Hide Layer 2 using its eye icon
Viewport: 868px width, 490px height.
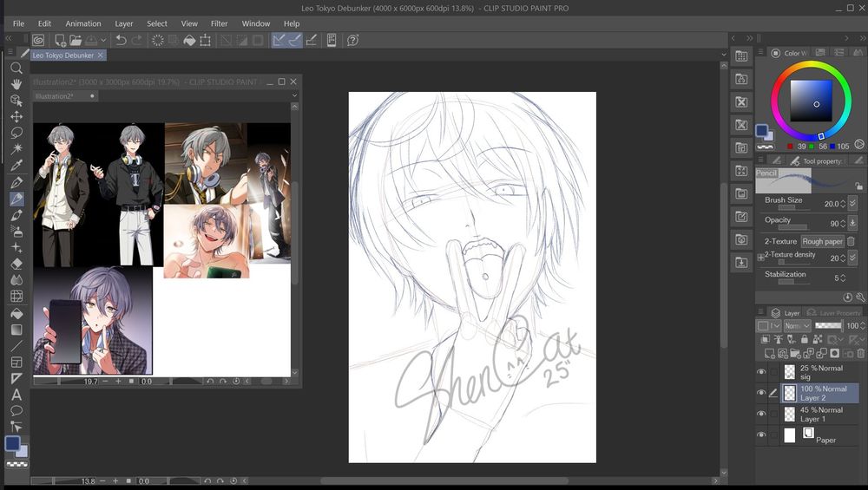[762, 393]
